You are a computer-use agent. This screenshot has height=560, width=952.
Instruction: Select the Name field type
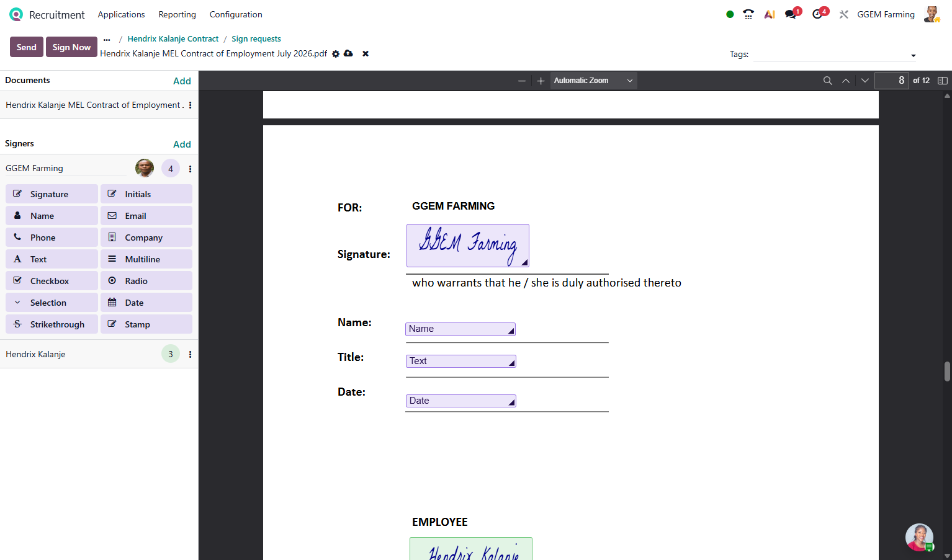[x=52, y=216]
